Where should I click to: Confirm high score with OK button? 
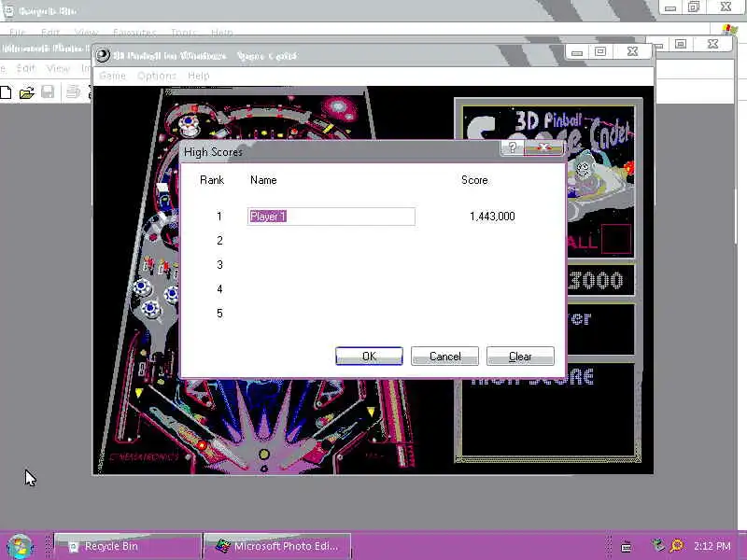369,357
